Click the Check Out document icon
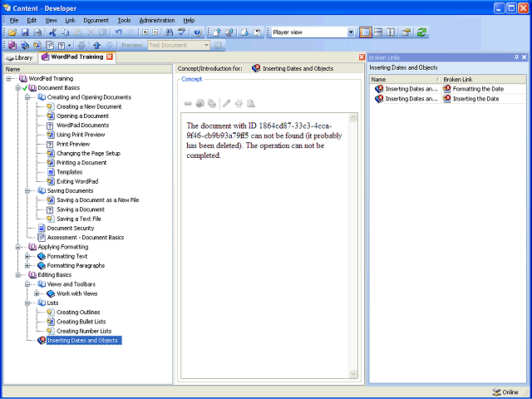The height and width of the screenshot is (399, 532). click(x=244, y=32)
